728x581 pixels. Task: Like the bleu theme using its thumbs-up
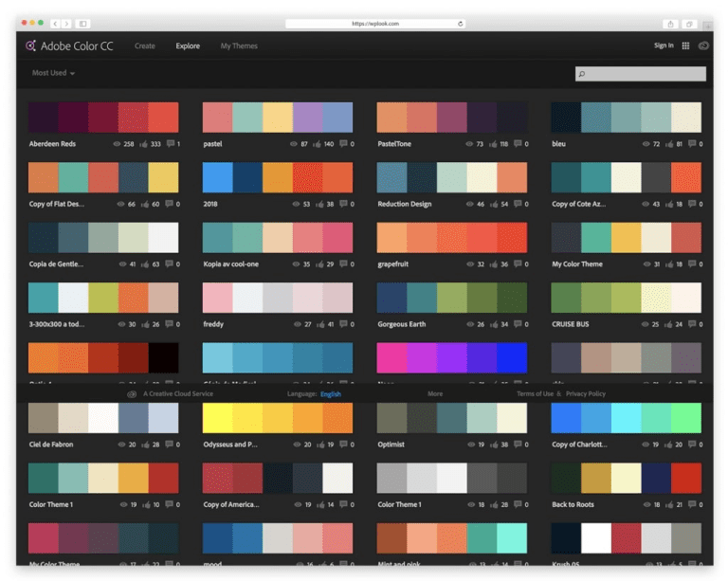tap(667, 144)
